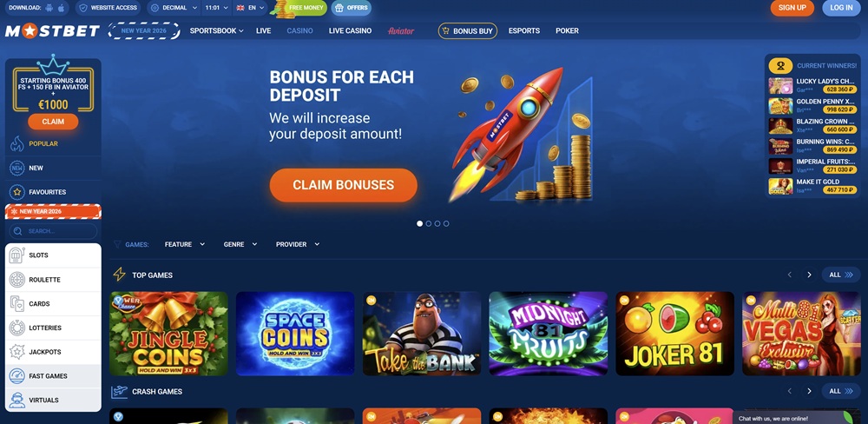Show next Top Games with right arrow
Screen dimensions: 868x424
[x=809, y=275]
